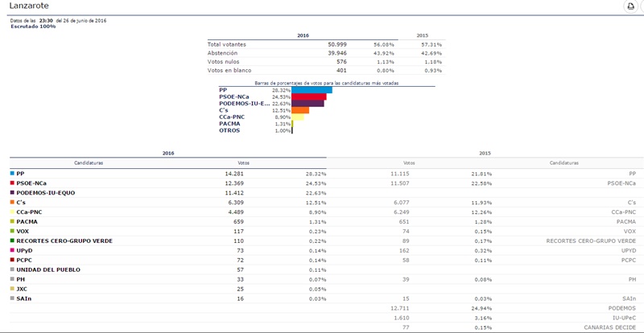This screenshot has height=333, width=644.
Task: Click the left Candidaturas column header
Action: 88,162
